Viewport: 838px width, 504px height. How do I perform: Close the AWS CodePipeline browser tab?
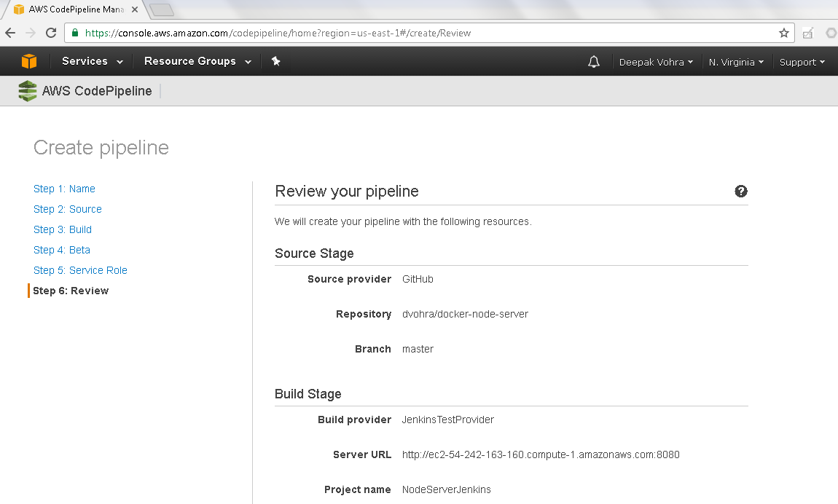pos(135,9)
